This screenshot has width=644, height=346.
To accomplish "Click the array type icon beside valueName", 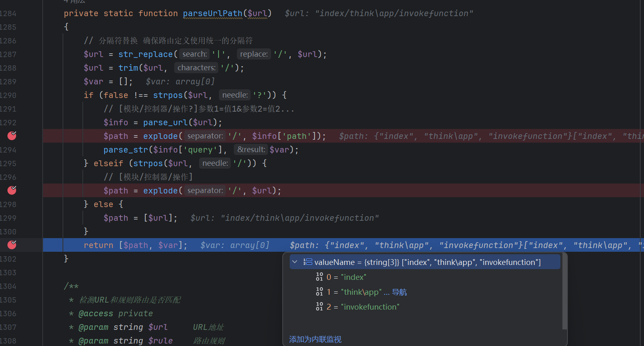I will [308, 262].
